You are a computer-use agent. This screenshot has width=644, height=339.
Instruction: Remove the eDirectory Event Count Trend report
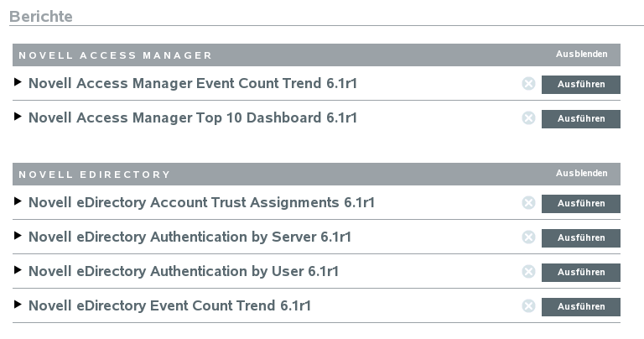coord(528,306)
